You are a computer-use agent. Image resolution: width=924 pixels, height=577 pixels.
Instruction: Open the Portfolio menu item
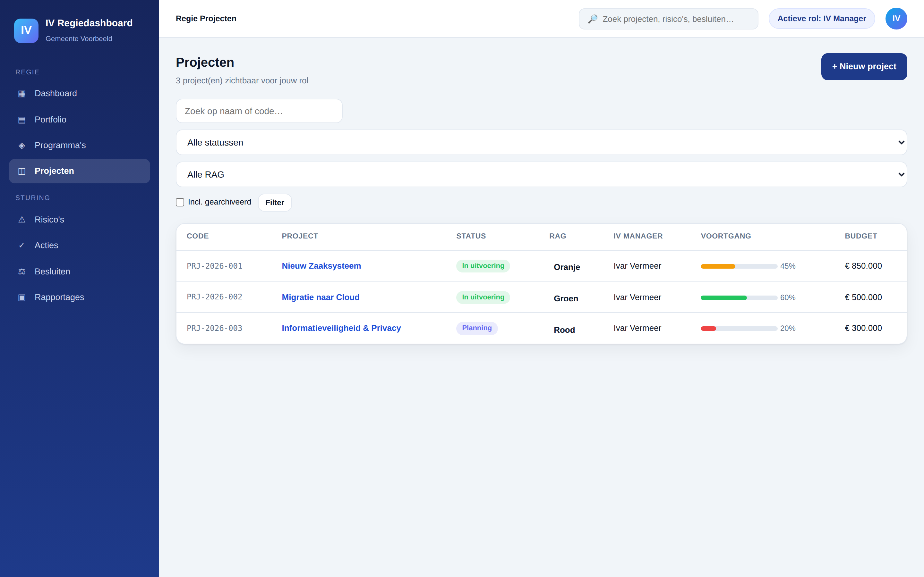click(80, 120)
